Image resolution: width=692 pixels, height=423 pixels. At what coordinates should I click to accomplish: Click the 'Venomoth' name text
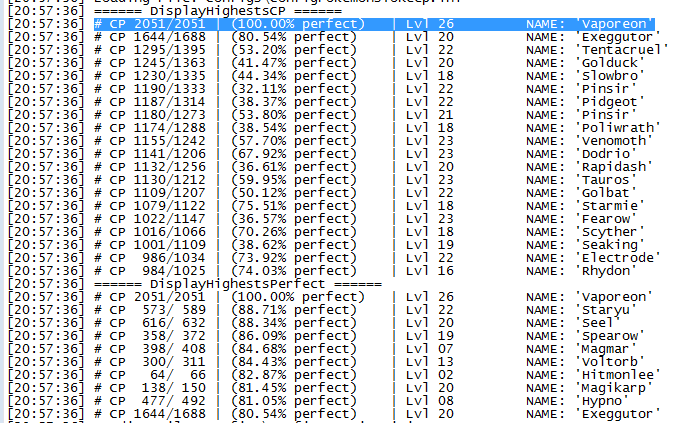[614, 141]
